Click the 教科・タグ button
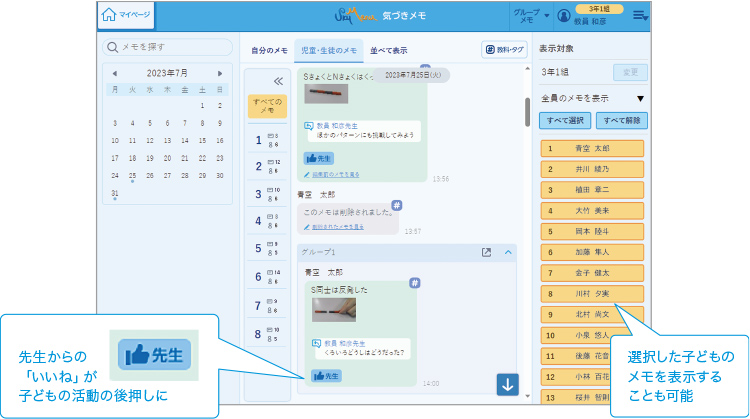Viewport: 750px width, 419px height. coord(503,49)
